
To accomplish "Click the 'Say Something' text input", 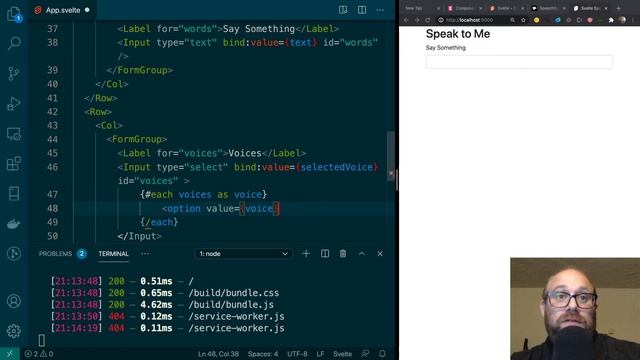I will [519, 62].
